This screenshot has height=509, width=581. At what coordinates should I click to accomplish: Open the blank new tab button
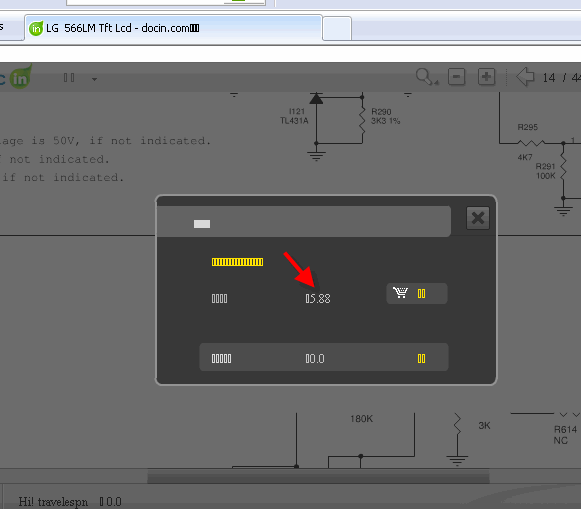(337, 29)
